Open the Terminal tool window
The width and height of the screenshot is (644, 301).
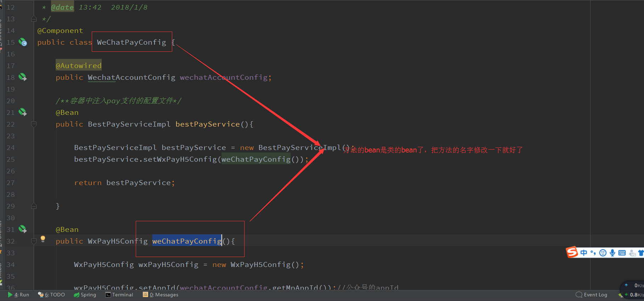pyautogui.click(x=119, y=295)
